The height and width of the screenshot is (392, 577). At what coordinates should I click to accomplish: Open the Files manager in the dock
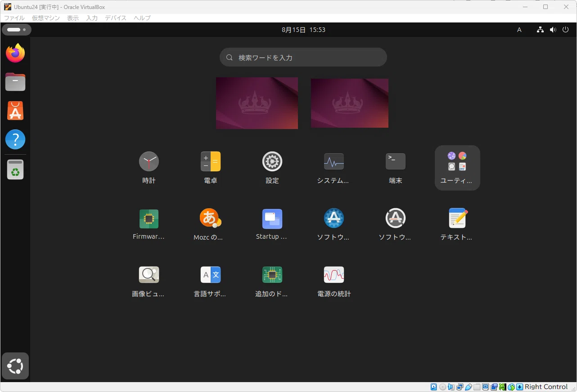(x=15, y=82)
